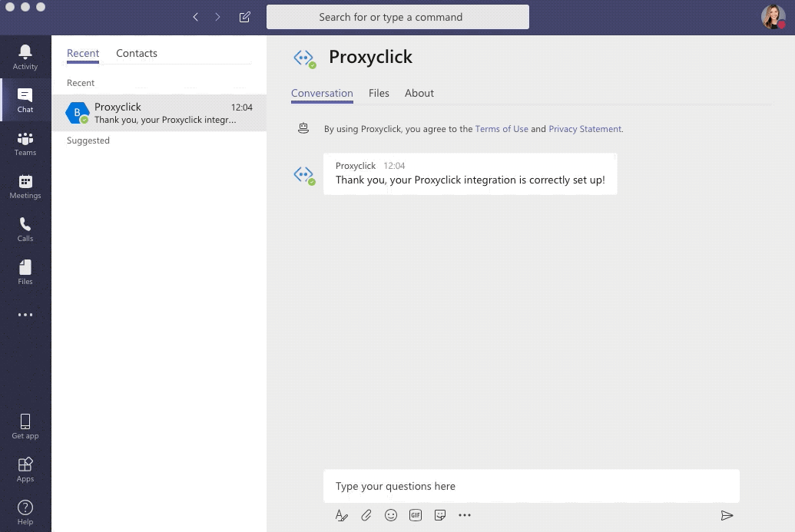The image size is (795, 532).
Task: Open the Meetings calendar
Action: tap(25, 186)
